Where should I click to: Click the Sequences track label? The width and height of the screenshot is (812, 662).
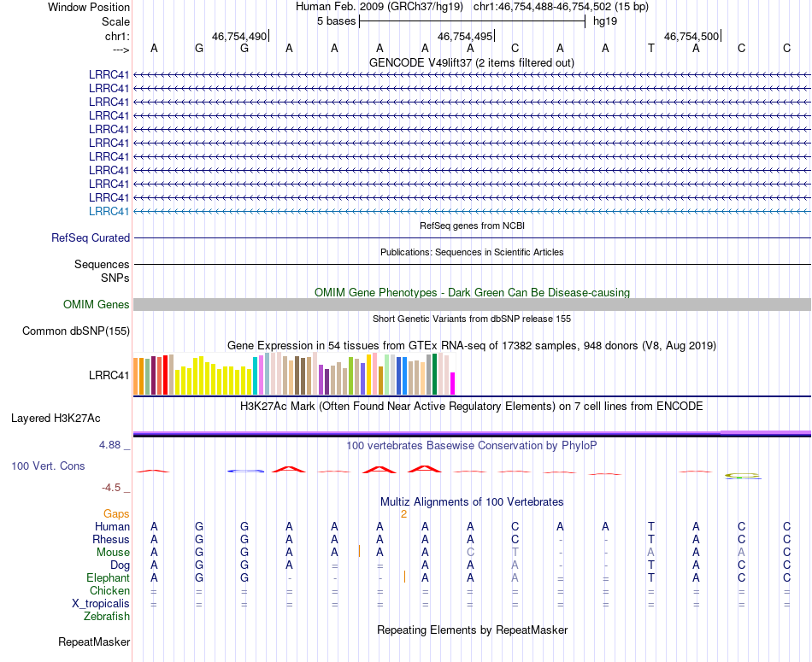[102, 264]
